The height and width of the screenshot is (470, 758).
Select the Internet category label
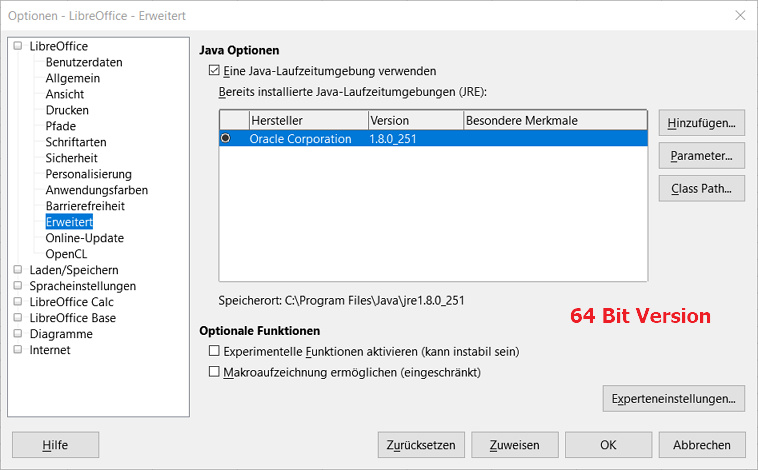tap(50, 350)
